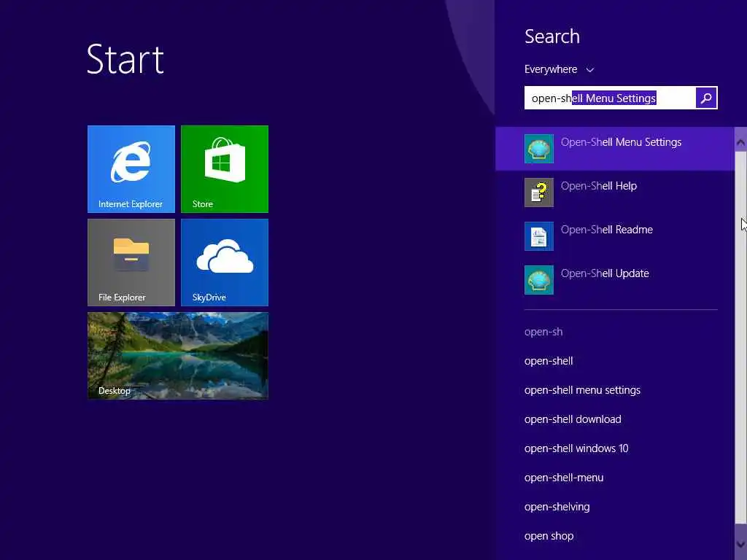The height and width of the screenshot is (560, 747).
Task: Open the File Explorer tile
Action: [131, 262]
